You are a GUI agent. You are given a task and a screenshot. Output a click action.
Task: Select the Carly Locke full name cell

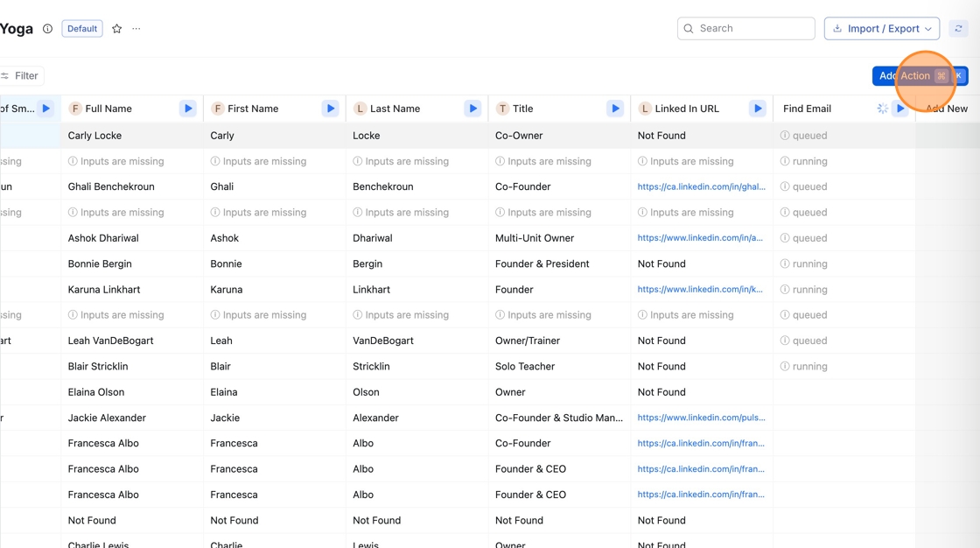coord(132,135)
